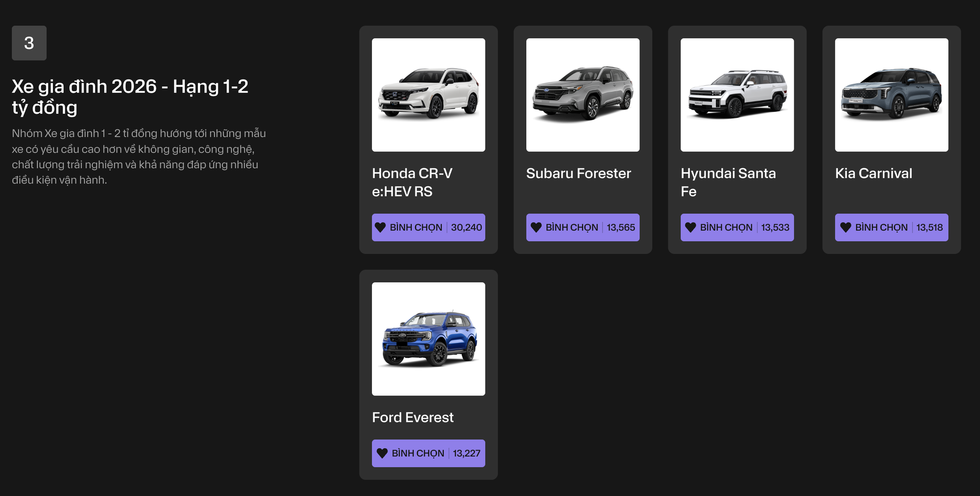Image resolution: width=980 pixels, height=496 pixels.
Task: Click the heart icon on Honda CR-V vote button
Action: point(380,227)
